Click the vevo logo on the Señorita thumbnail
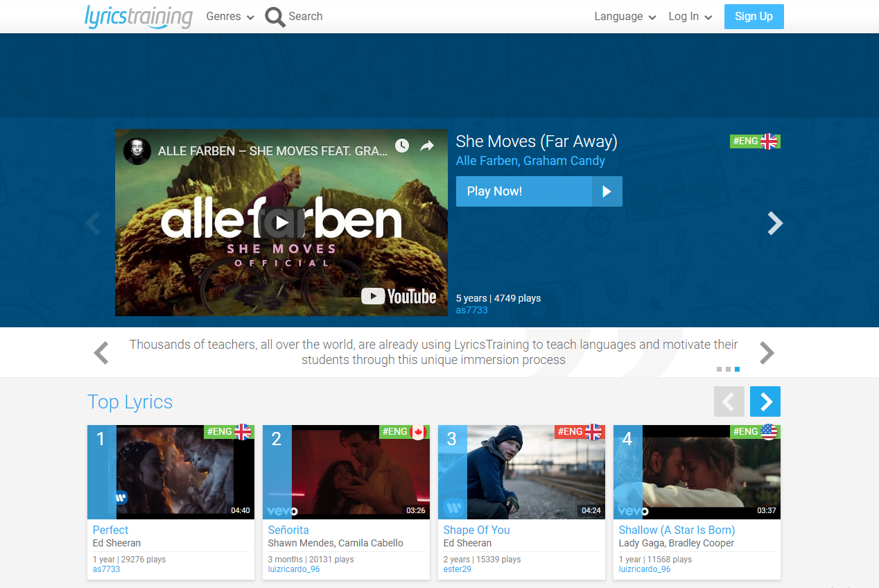The image size is (879, 588). coord(283,511)
